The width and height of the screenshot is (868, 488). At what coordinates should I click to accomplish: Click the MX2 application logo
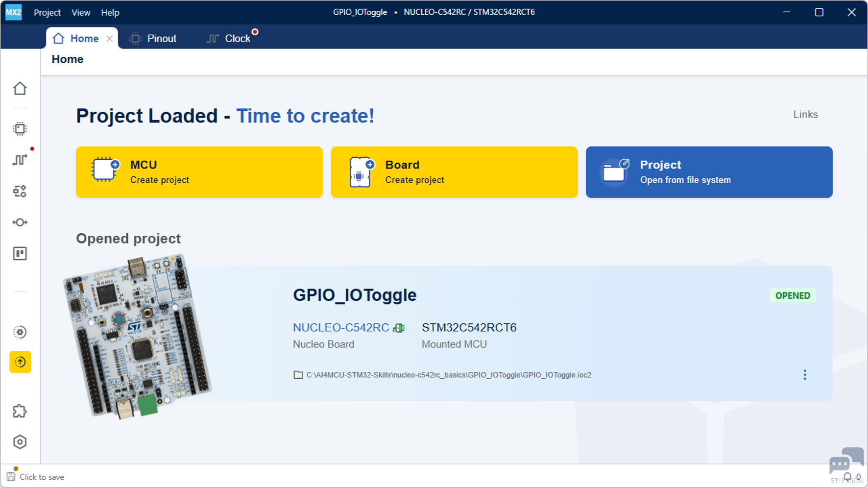click(x=13, y=12)
